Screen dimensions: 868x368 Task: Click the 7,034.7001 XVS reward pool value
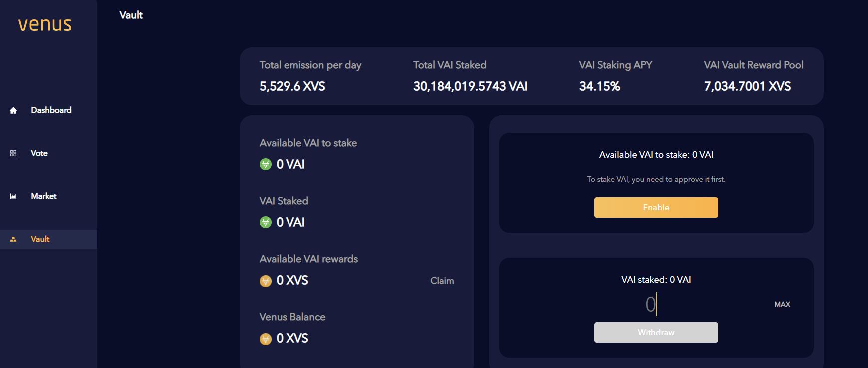pos(747,86)
